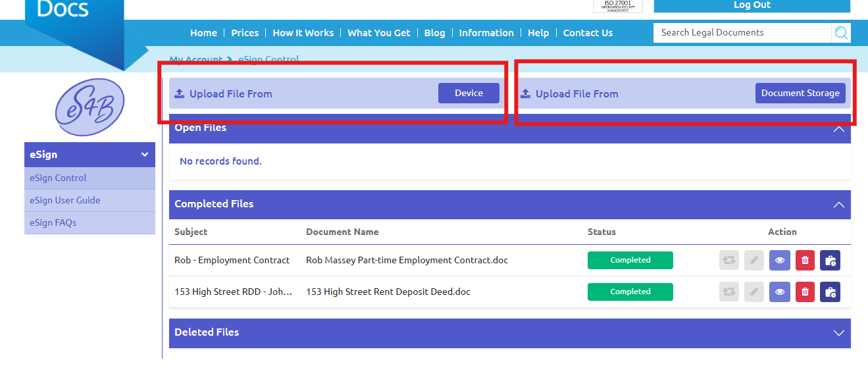Upload a file from Device
Screen dimensions: 868x387
pyautogui.click(x=469, y=93)
